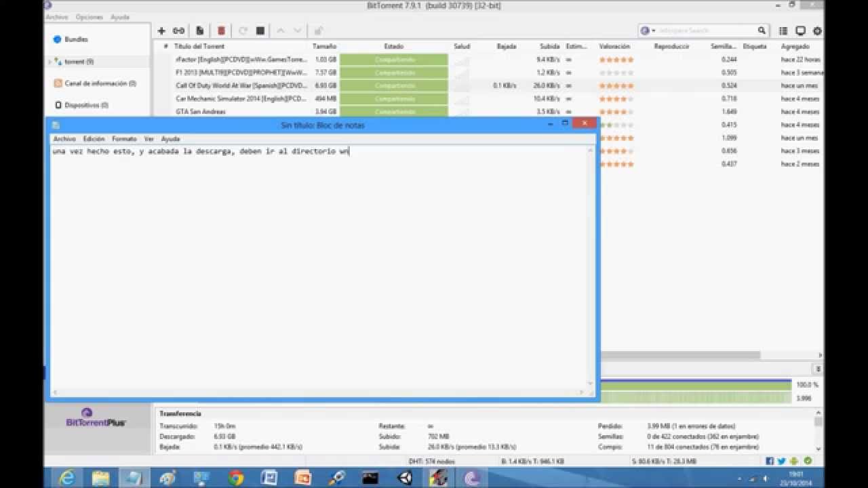Start torrent using the circular arrow icon
This screenshot has width=868, height=488.
[243, 30]
